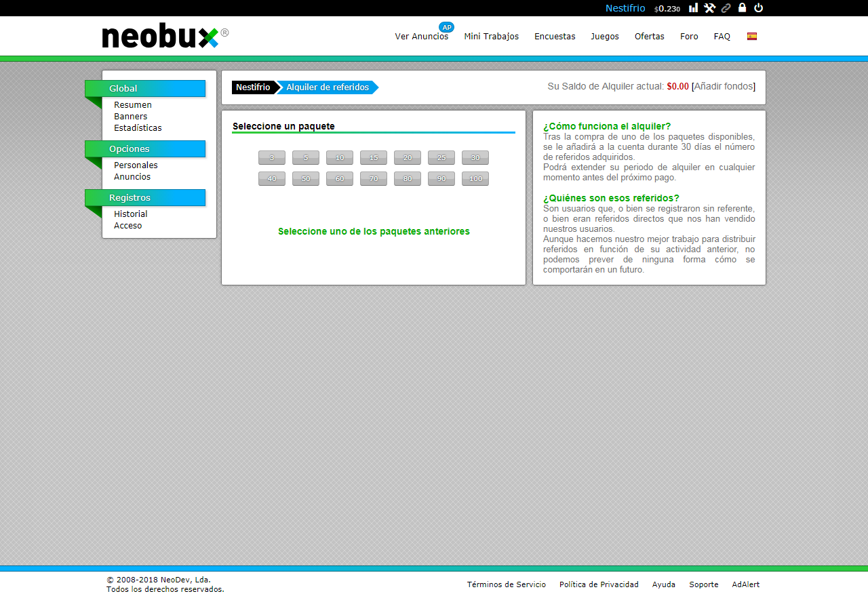The image size is (868, 598).
Task: Open the Ver Anuncios menu
Action: tap(422, 37)
